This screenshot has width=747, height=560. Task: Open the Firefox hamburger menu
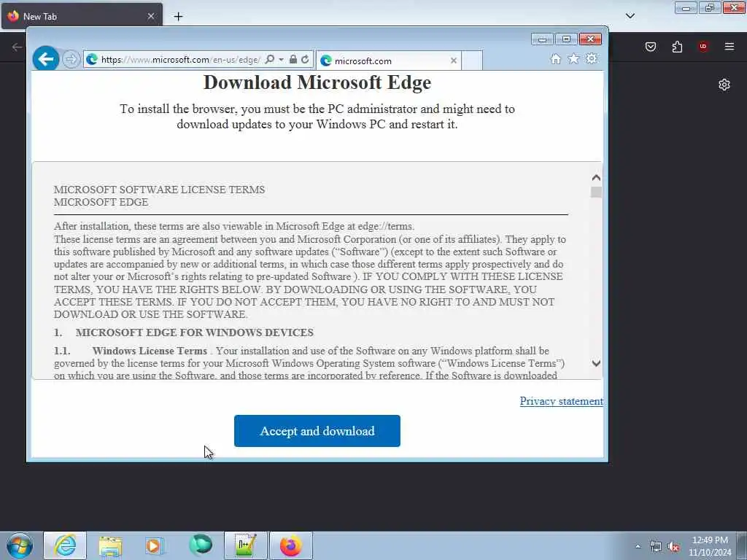(x=729, y=47)
